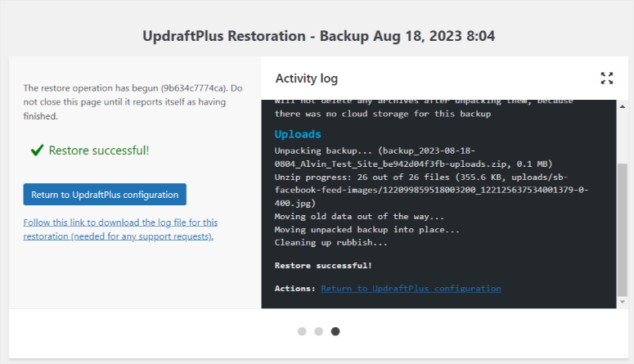Click the "Cleaning up rubbish..." log line
The height and width of the screenshot is (364, 634).
point(331,243)
